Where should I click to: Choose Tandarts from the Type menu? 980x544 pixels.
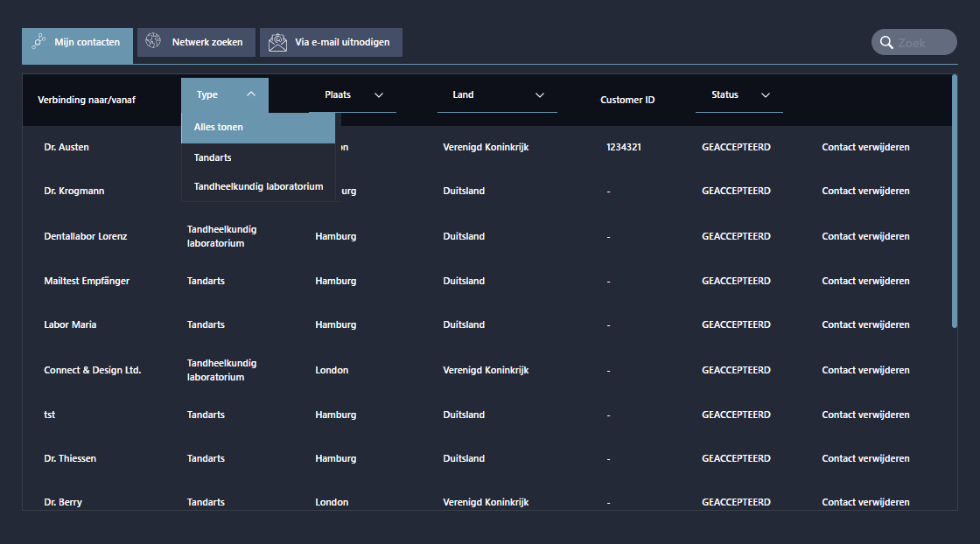tap(213, 157)
